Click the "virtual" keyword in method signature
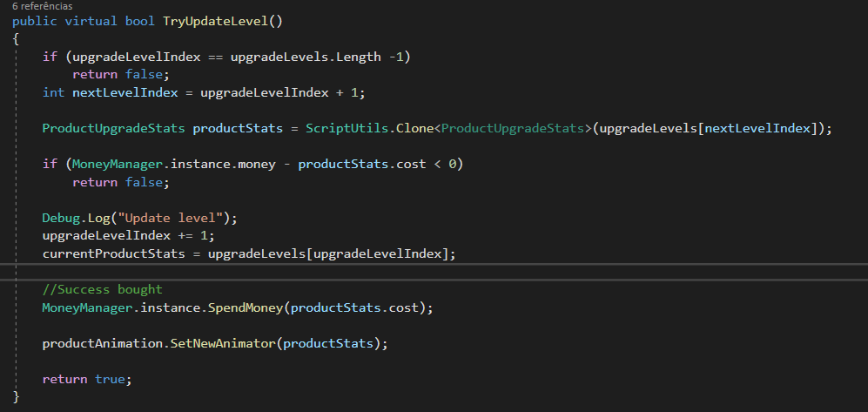 tap(91, 21)
